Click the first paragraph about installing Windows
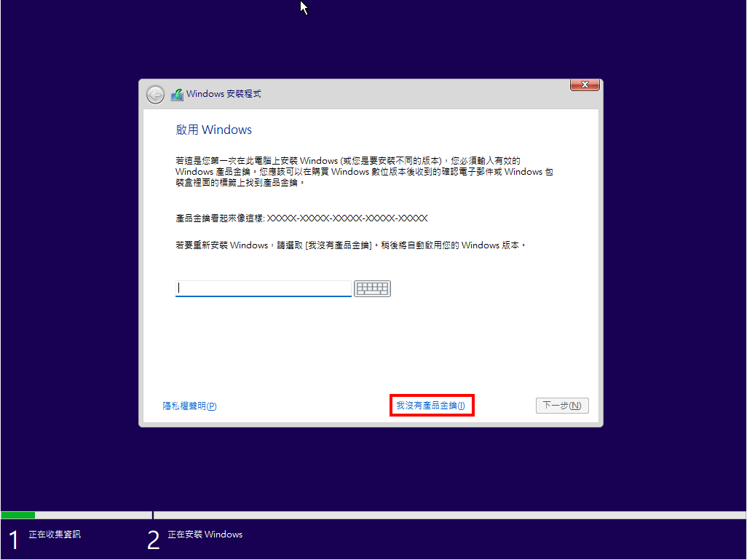747x560 pixels. (364, 172)
